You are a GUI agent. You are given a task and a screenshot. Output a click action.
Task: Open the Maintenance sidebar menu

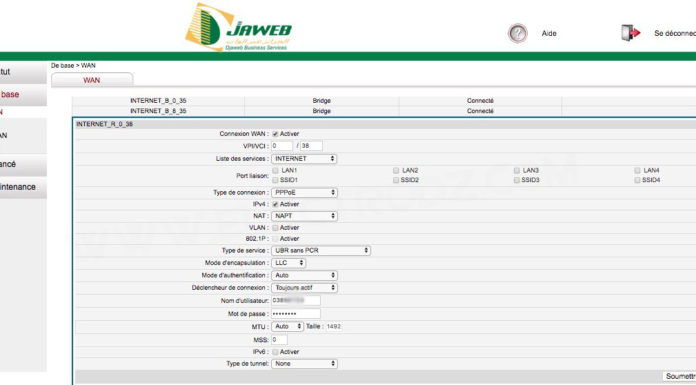pos(23,187)
